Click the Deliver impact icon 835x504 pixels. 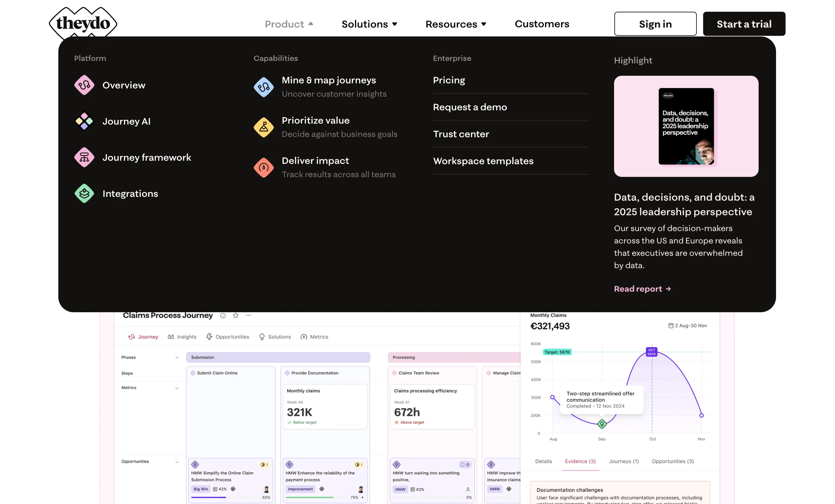tap(264, 167)
